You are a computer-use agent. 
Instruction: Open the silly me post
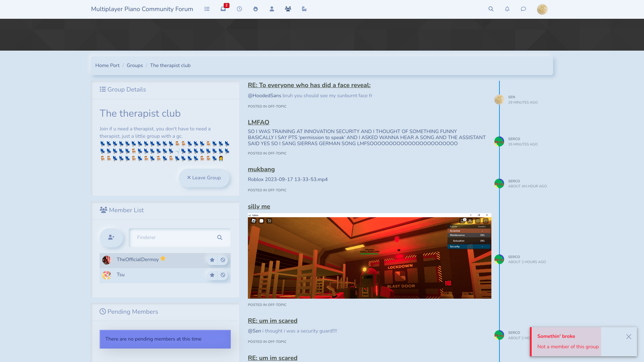coord(259,206)
